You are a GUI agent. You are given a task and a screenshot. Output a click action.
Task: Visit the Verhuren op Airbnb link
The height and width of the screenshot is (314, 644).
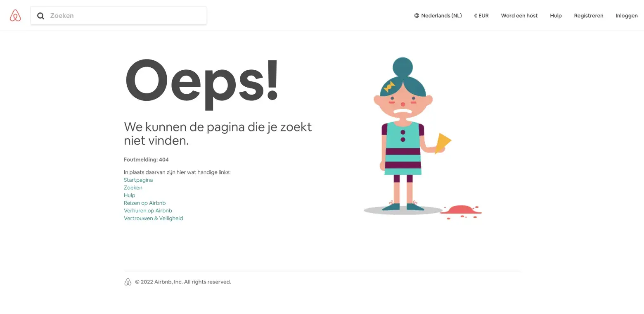pyautogui.click(x=148, y=211)
